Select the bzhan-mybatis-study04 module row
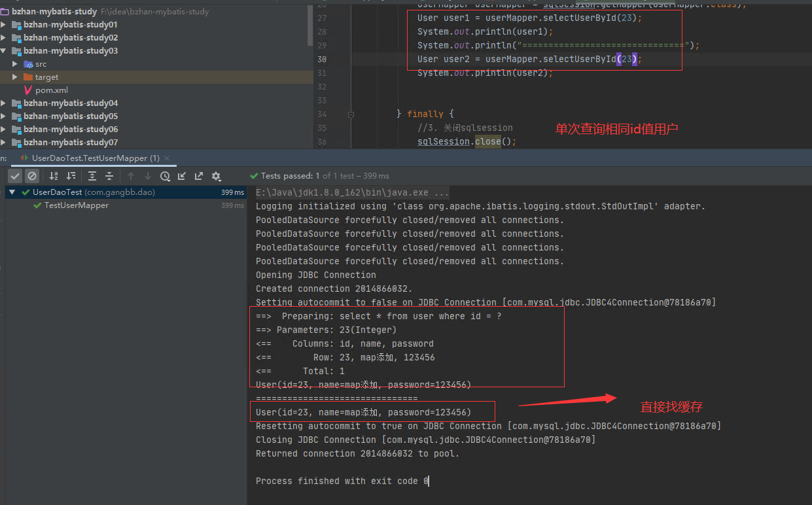This screenshot has height=505, width=812. 154,103
